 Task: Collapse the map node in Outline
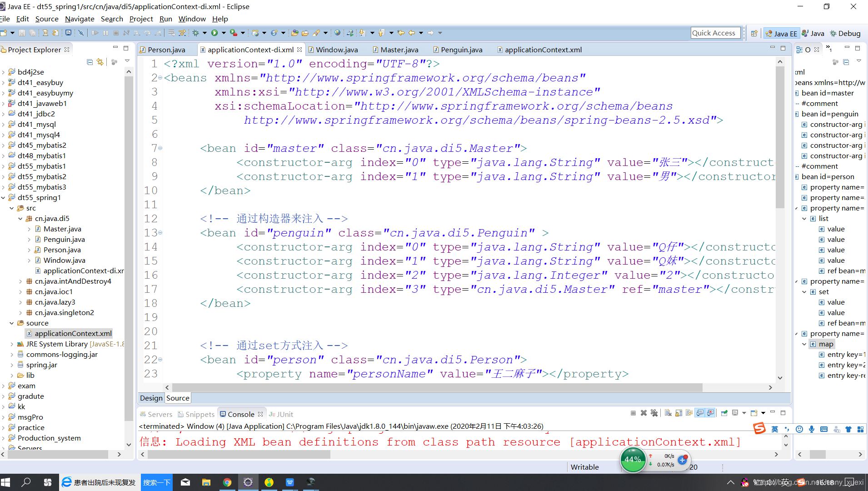pyautogui.click(x=804, y=344)
